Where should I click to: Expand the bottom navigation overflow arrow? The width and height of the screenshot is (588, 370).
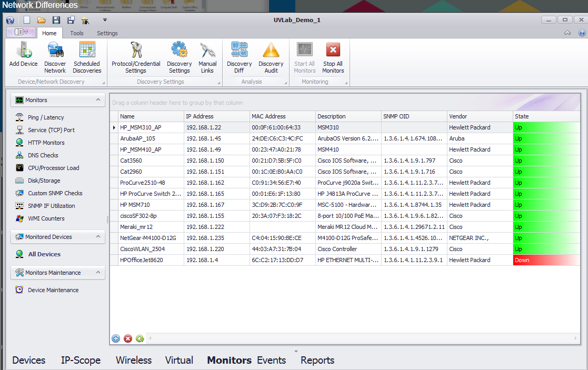(x=296, y=352)
